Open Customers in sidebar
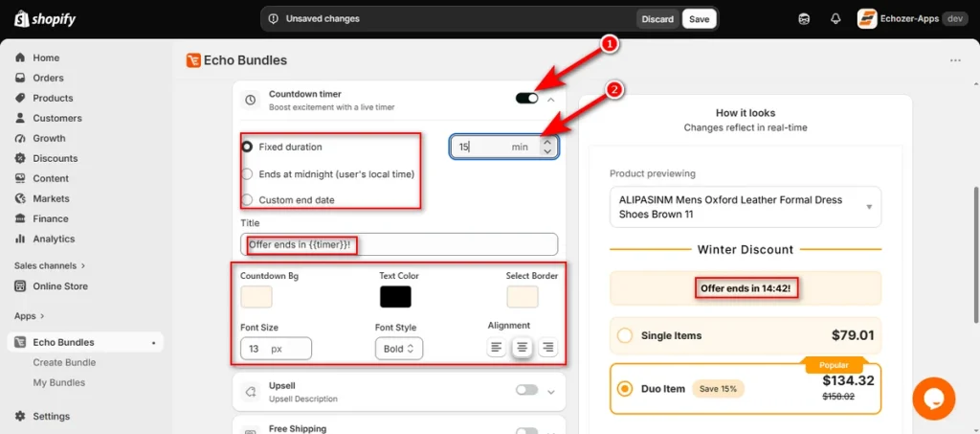 click(57, 118)
